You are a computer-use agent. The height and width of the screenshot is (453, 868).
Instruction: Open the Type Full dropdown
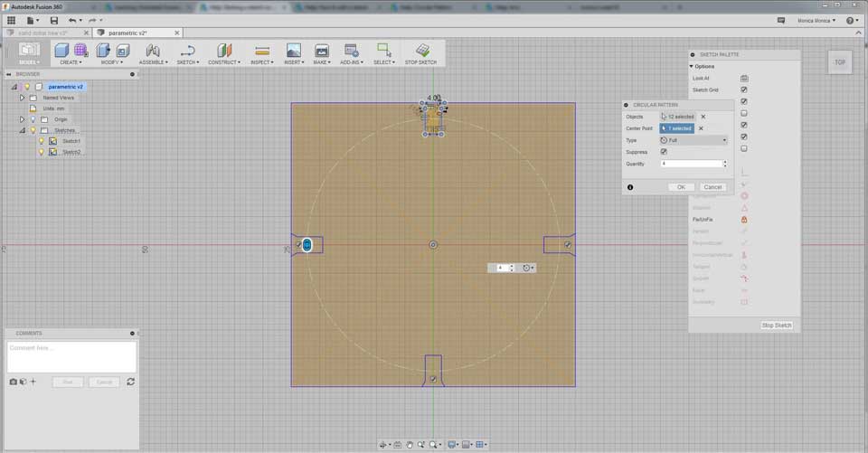coord(693,140)
